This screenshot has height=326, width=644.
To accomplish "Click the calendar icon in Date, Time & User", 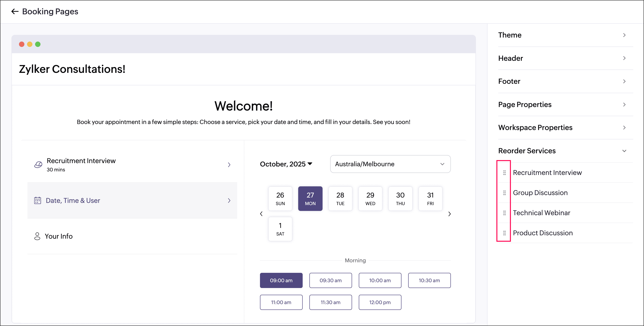I will point(38,200).
